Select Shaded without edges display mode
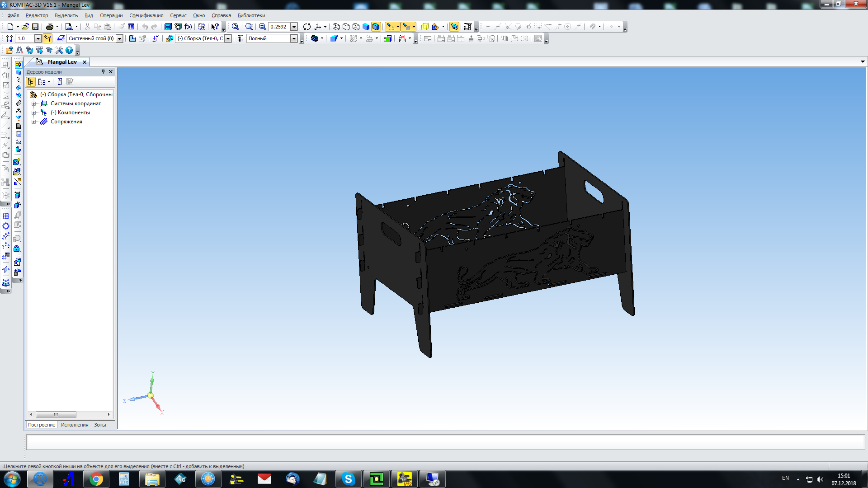The image size is (868, 488). click(x=366, y=27)
